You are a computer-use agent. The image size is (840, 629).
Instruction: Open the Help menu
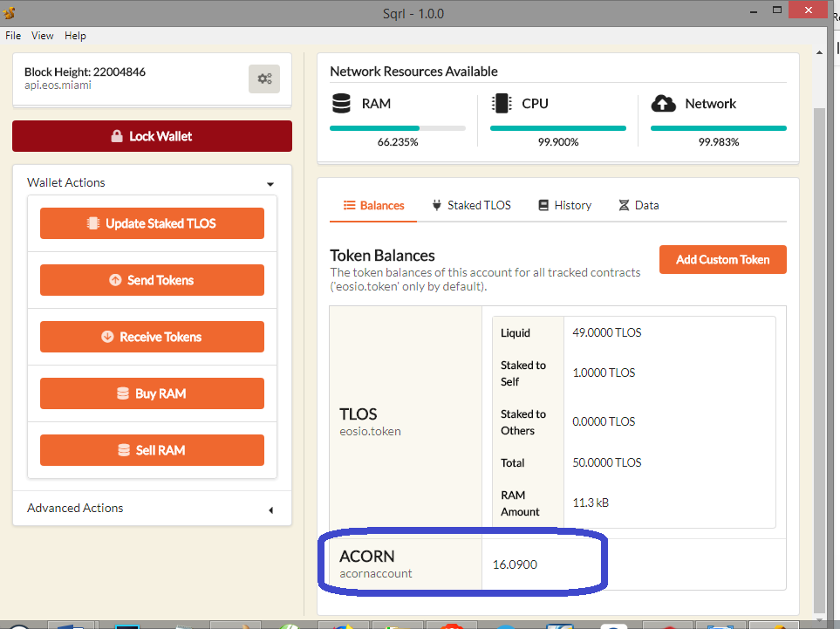tap(75, 36)
